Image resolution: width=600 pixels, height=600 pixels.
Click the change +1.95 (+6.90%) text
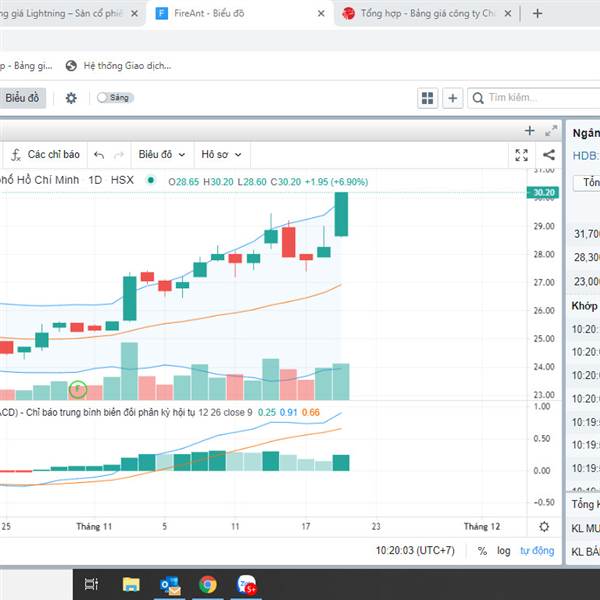point(336,182)
